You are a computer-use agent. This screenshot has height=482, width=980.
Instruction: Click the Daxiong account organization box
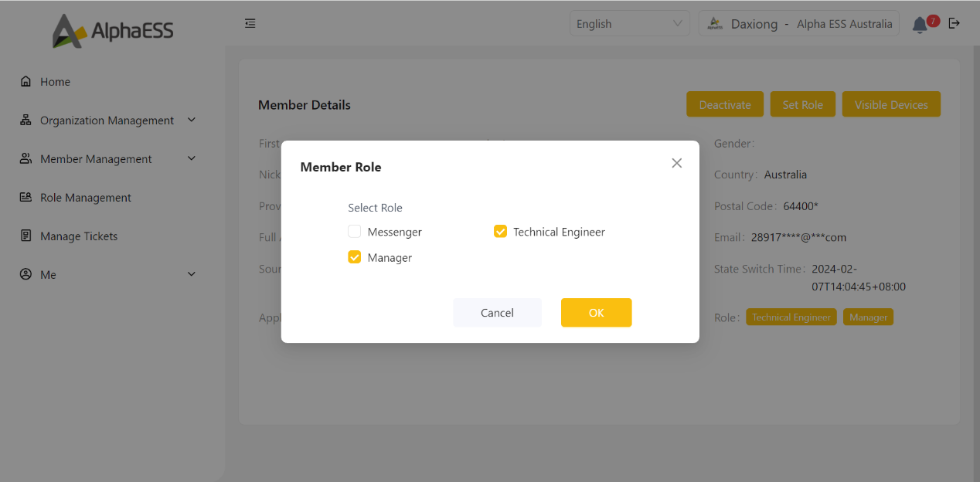(799, 24)
